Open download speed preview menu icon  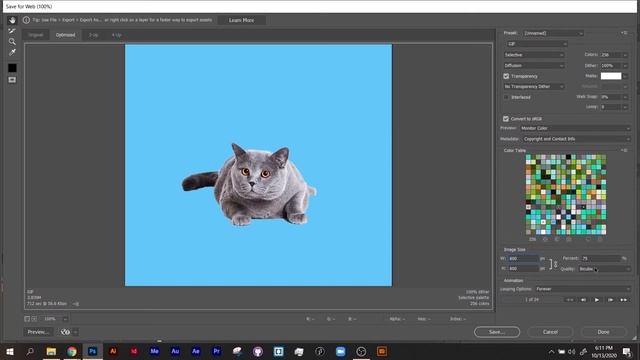pyautogui.click(x=76, y=304)
